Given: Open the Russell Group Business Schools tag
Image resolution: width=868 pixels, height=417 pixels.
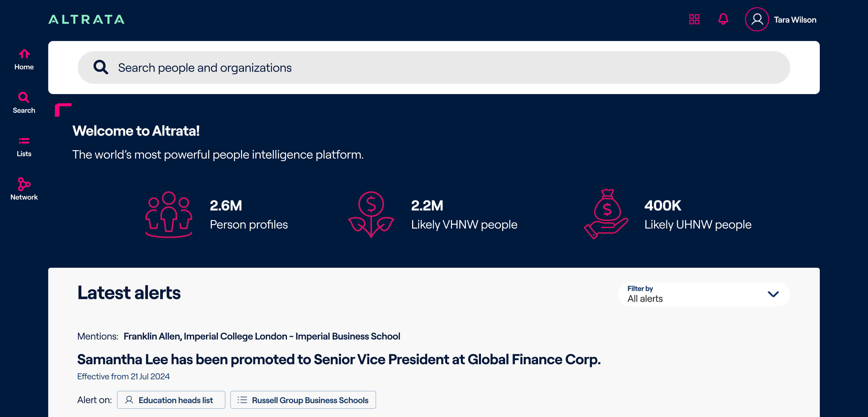Looking at the screenshot, I should coord(303,400).
